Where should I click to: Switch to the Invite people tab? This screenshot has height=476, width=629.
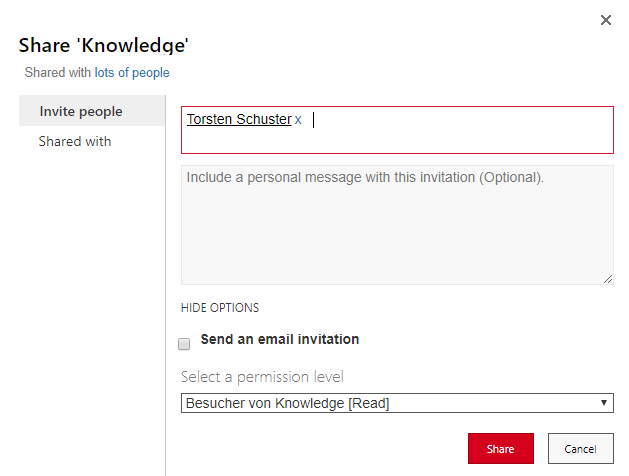click(x=81, y=111)
